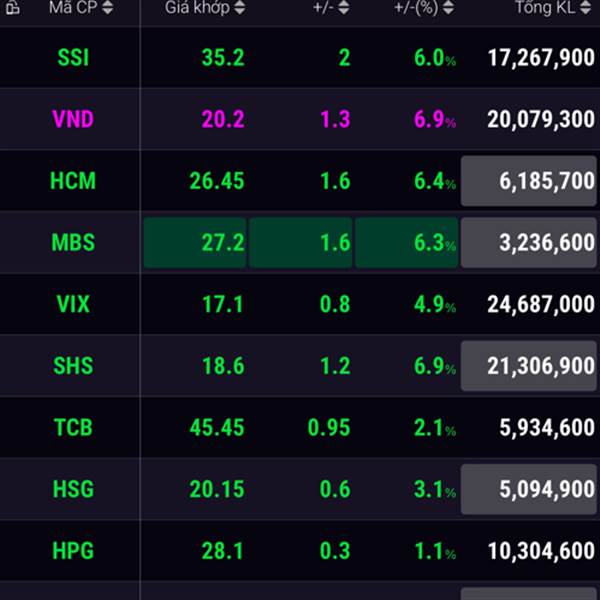Select SHS matched price 18.6
Screen dimensions: 600x600
[223, 366]
